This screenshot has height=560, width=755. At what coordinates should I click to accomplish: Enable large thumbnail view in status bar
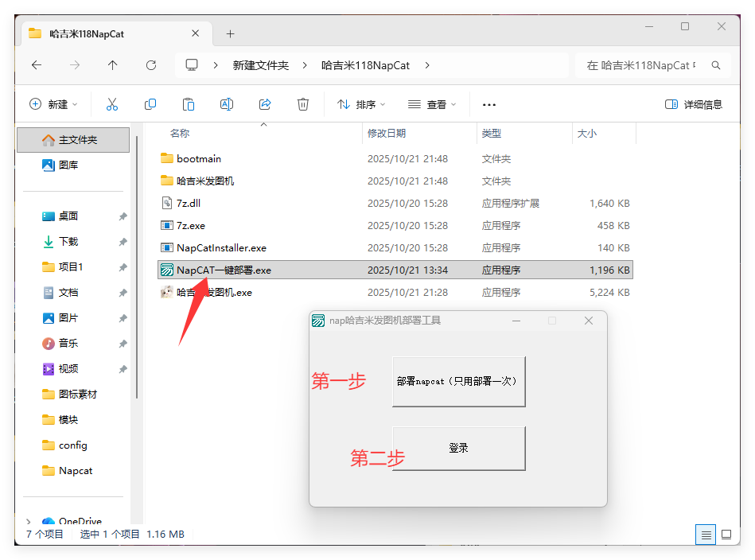(x=726, y=534)
